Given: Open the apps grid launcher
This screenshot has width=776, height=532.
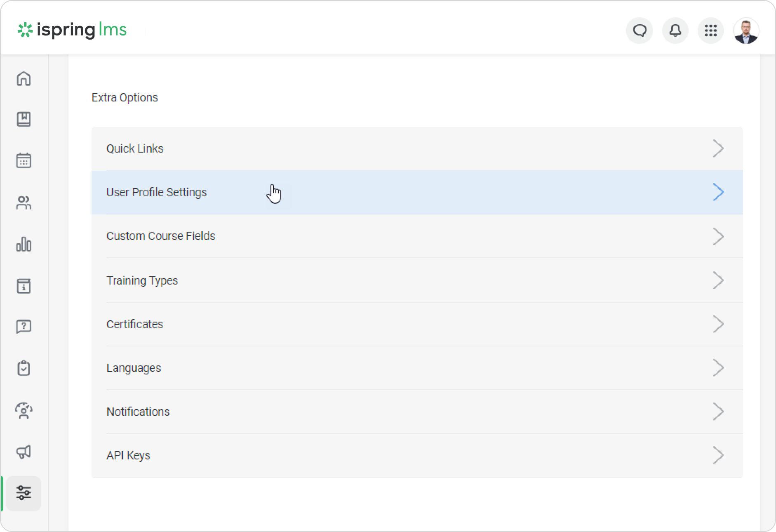Looking at the screenshot, I should pyautogui.click(x=710, y=31).
